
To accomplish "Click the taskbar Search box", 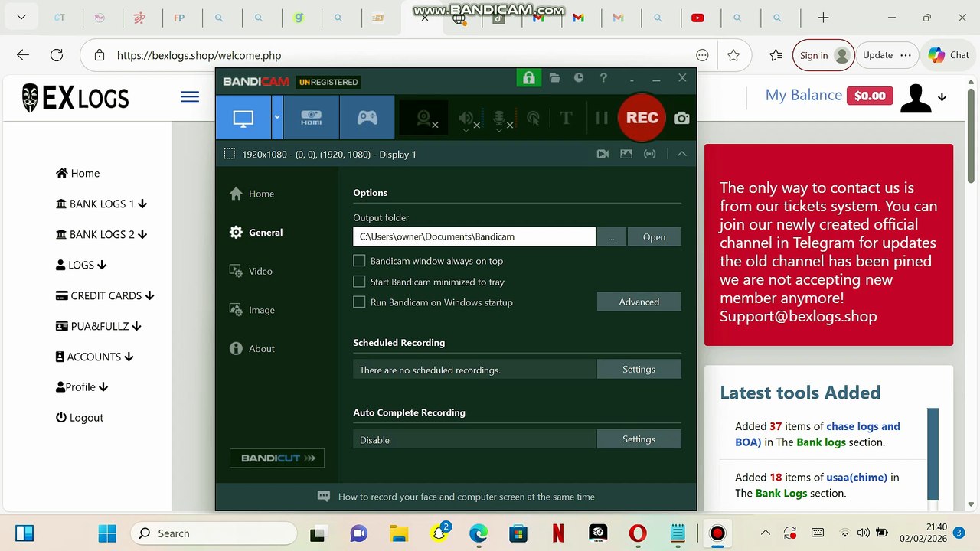I will tap(214, 533).
